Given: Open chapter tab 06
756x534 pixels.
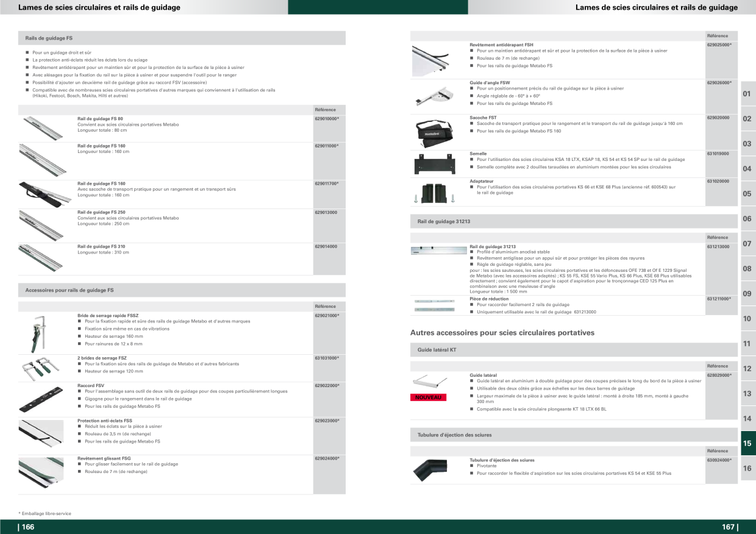Looking at the screenshot, I should coord(748,219).
